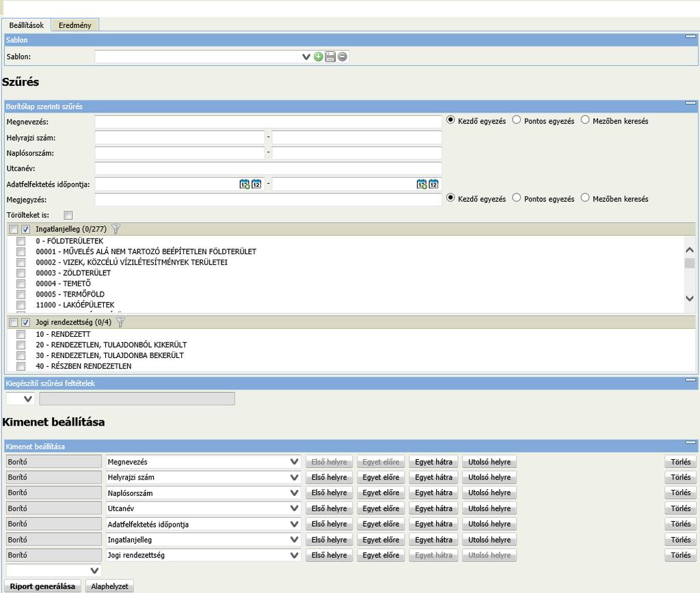Click the Alaphelyzet reset button
Screen dimensions: 700x593
click(109, 586)
